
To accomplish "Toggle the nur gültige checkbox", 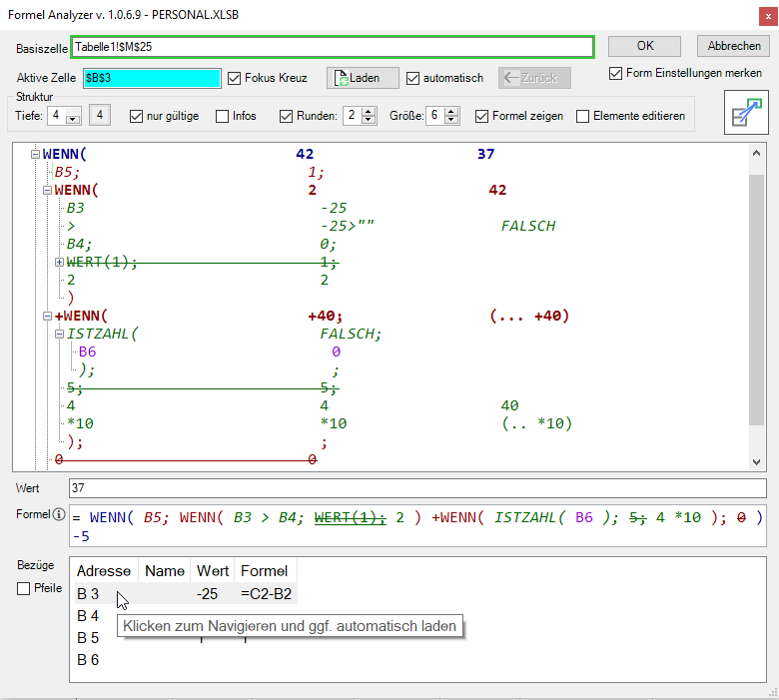I will click(136, 116).
